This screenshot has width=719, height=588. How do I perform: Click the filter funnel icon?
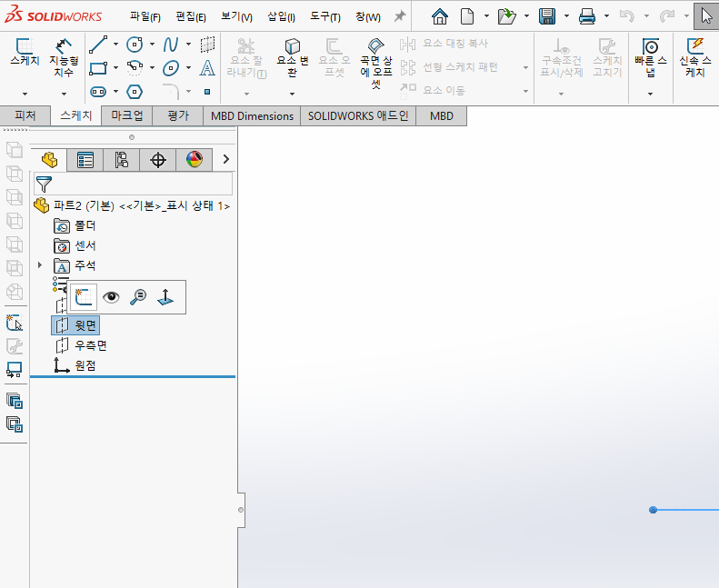[x=44, y=184]
